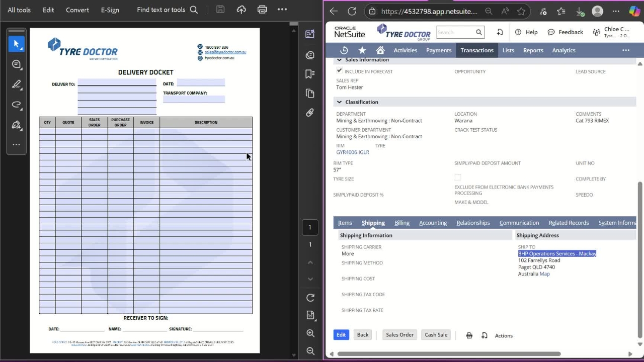Open NetSuite Recent Records clock icon
This screenshot has width=644, height=362.
344,50
